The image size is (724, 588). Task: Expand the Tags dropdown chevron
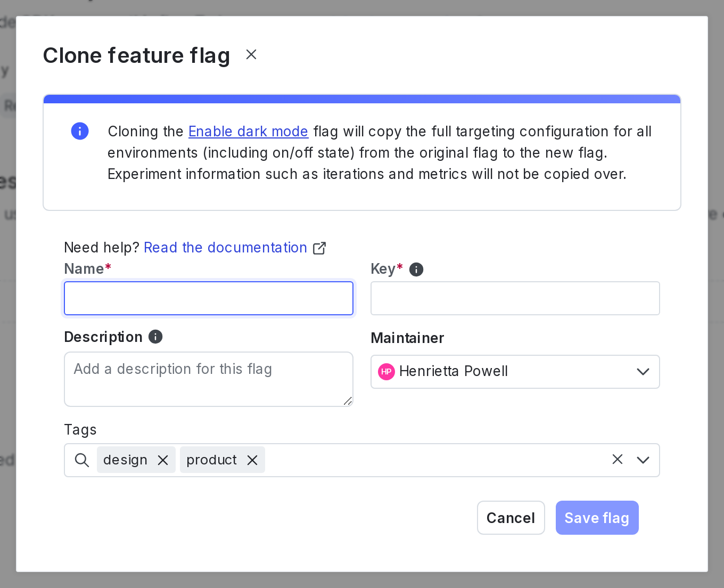point(643,460)
